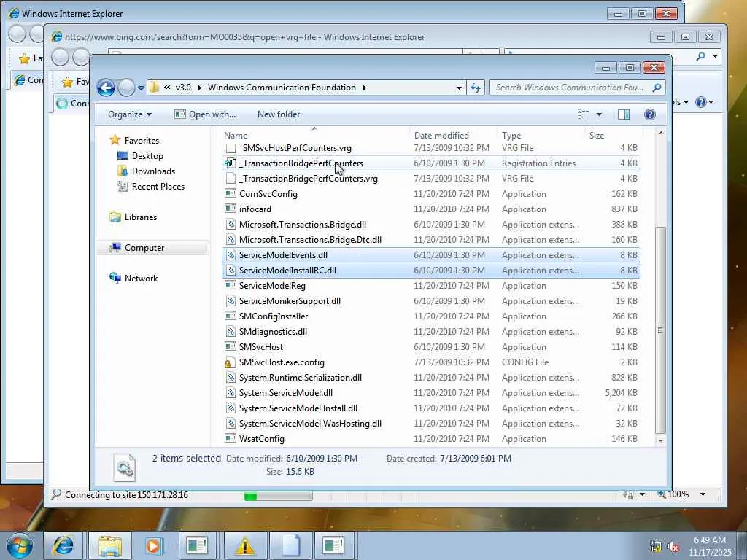The image size is (747, 560).
Task: Sort by Date modified column header
Action: (x=452, y=135)
